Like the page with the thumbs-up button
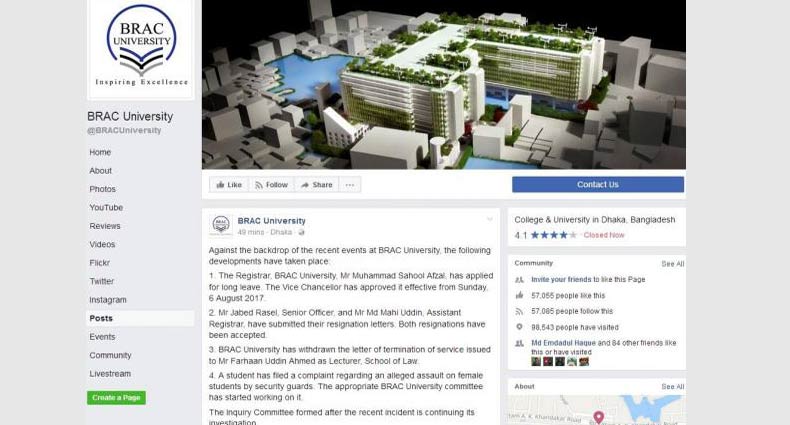The width and height of the screenshot is (790, 425). (x=229, y=185)
